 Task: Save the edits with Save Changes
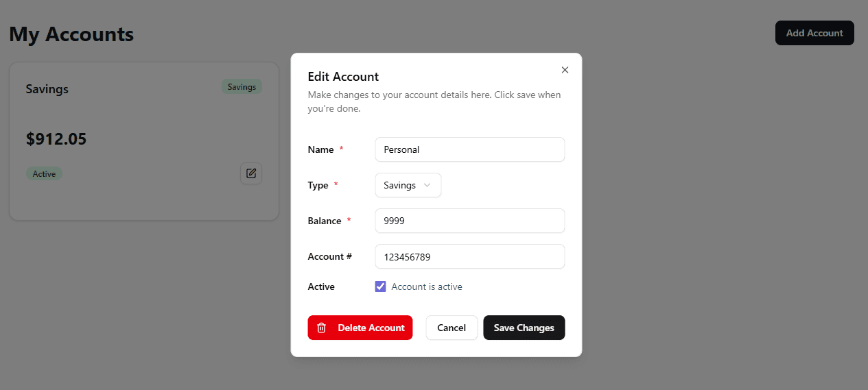[524, 328]
